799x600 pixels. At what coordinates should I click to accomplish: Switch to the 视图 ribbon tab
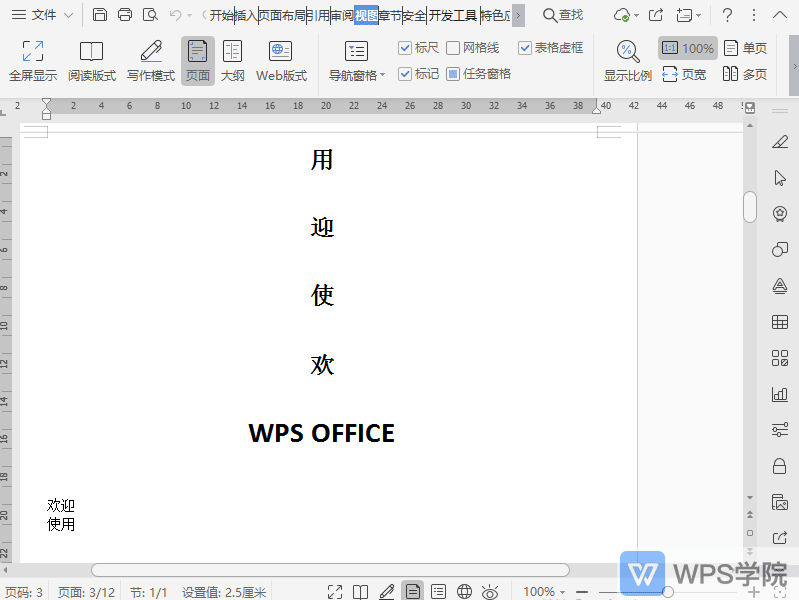click(x=366, y=16)
